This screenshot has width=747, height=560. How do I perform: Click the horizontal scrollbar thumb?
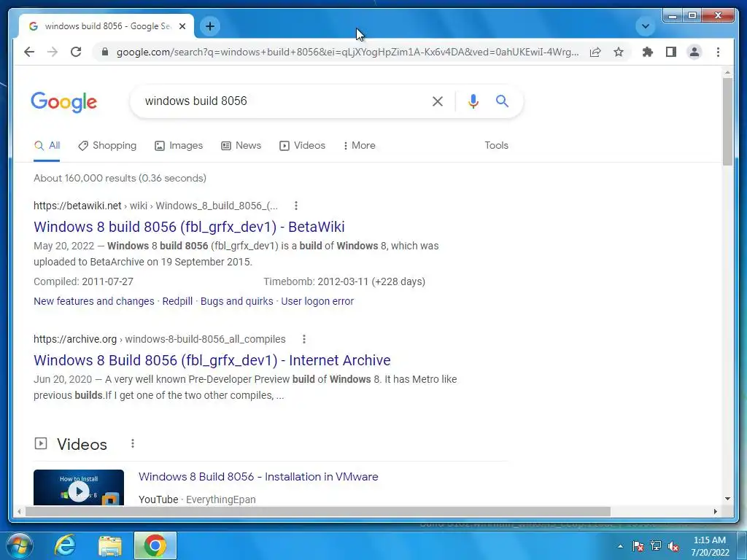[x=318, y=511]
